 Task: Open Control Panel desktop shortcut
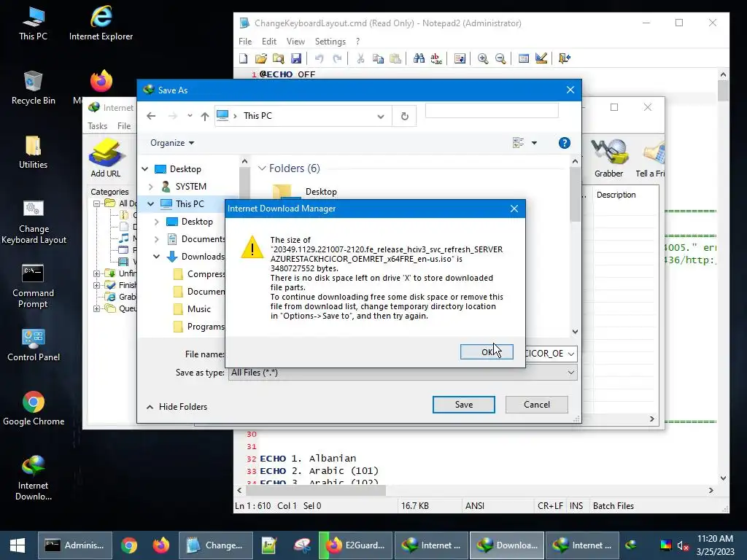coord(34,345)
